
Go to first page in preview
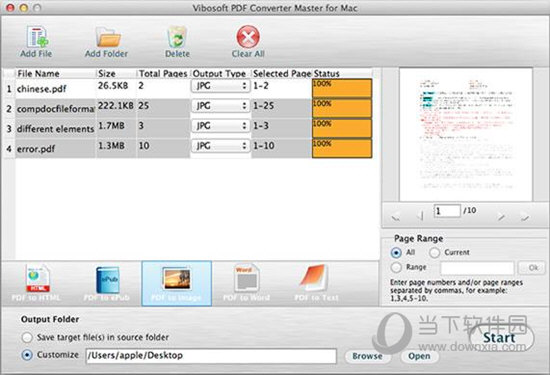pos(396,217)
